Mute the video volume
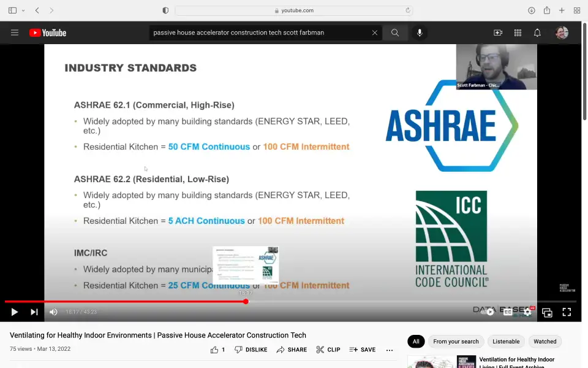Screen dimensions: 588x368 tap(53, 312)
